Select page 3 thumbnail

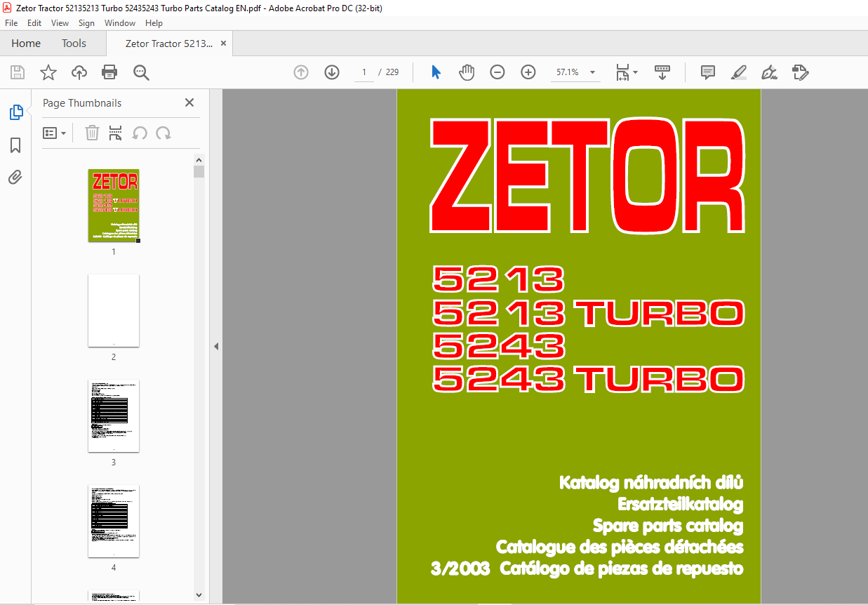pyautogui.click(x=114, y=415)
